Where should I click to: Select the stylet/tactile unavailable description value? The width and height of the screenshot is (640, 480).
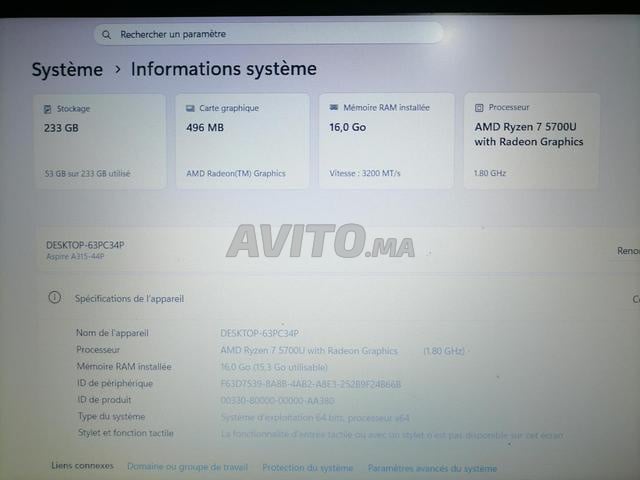[x=392, y=435]
